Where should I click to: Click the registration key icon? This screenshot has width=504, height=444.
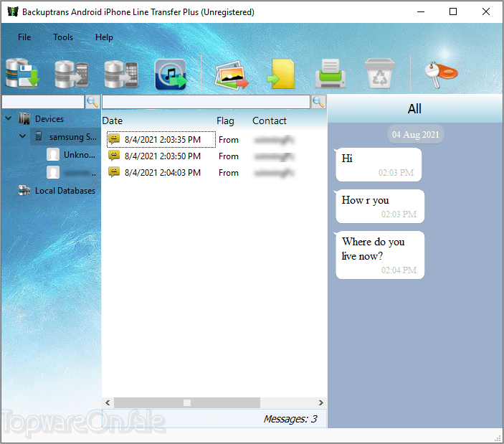tap(441, 75)
